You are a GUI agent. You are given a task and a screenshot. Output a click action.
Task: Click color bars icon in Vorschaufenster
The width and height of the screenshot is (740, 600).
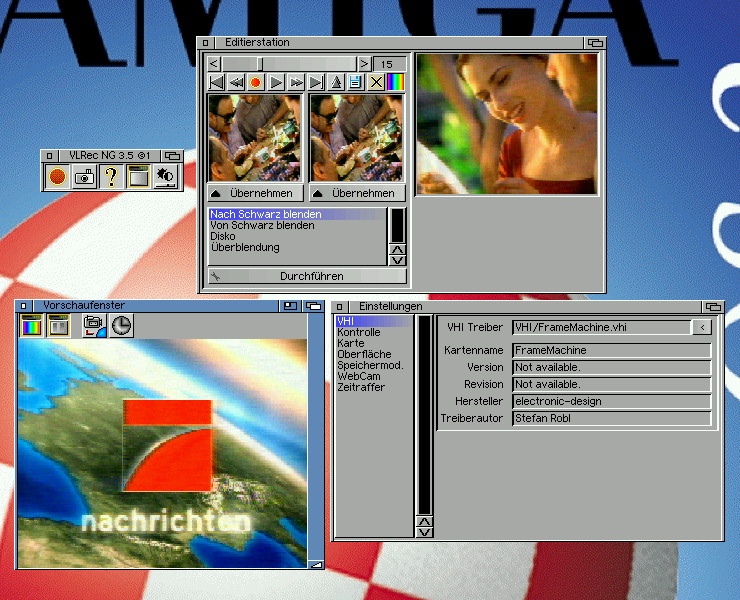click(x=32, y=325)
